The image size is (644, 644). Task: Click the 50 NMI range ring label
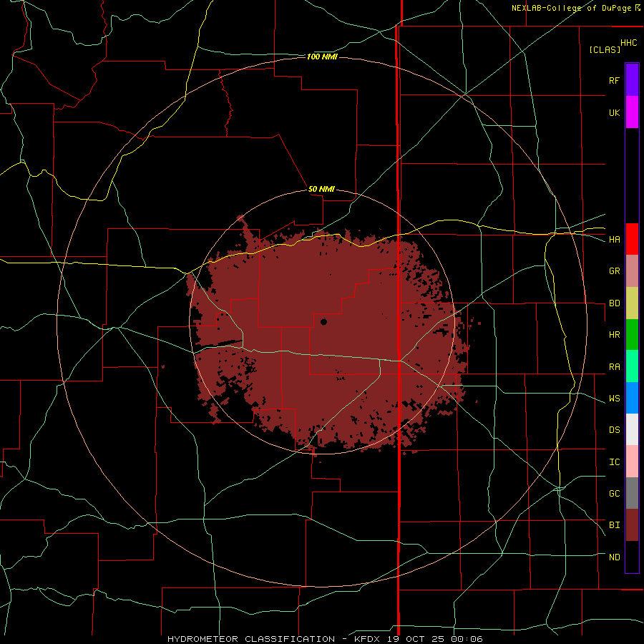point(321,189)
